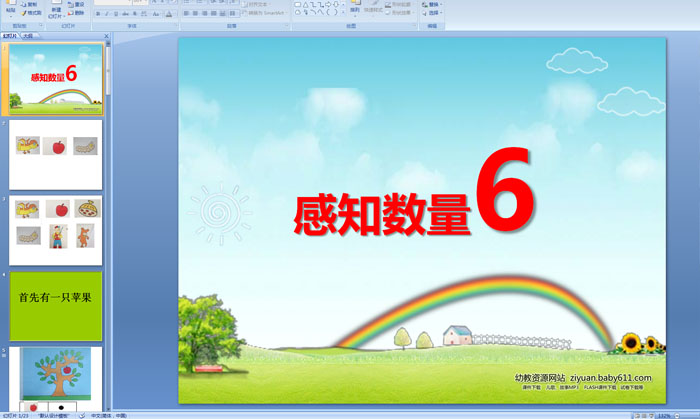700x419 pixels.
Task: Open the Quick Styles (快速样式) gallery
Action: point(373,7)
